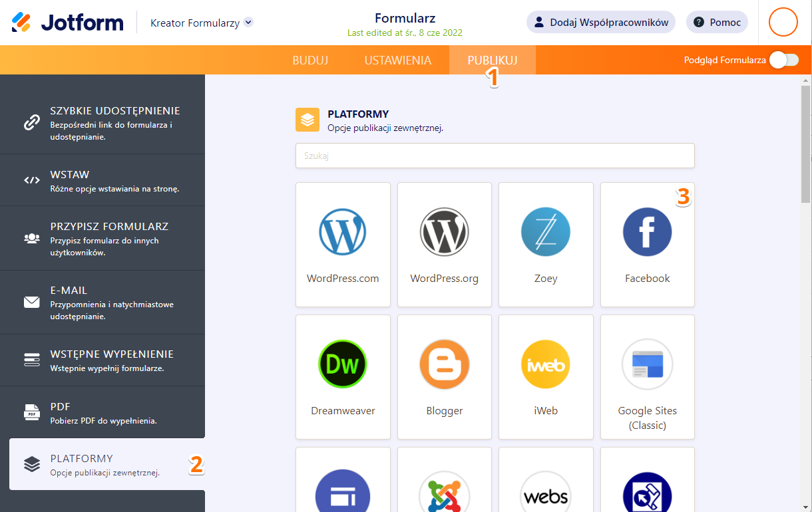
Task: Open Szybkie Udostępnienie sidebar section
Action: (x=102, y=122)
